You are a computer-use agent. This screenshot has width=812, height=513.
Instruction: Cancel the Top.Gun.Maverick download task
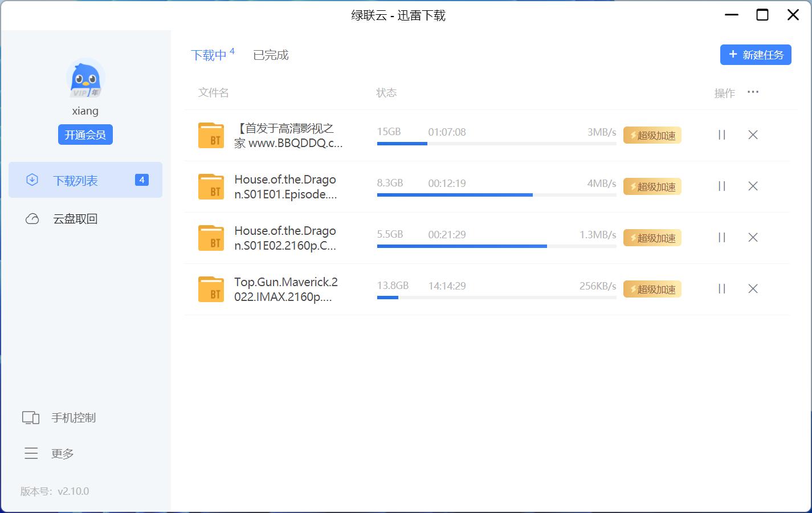(x=753, y=289)
